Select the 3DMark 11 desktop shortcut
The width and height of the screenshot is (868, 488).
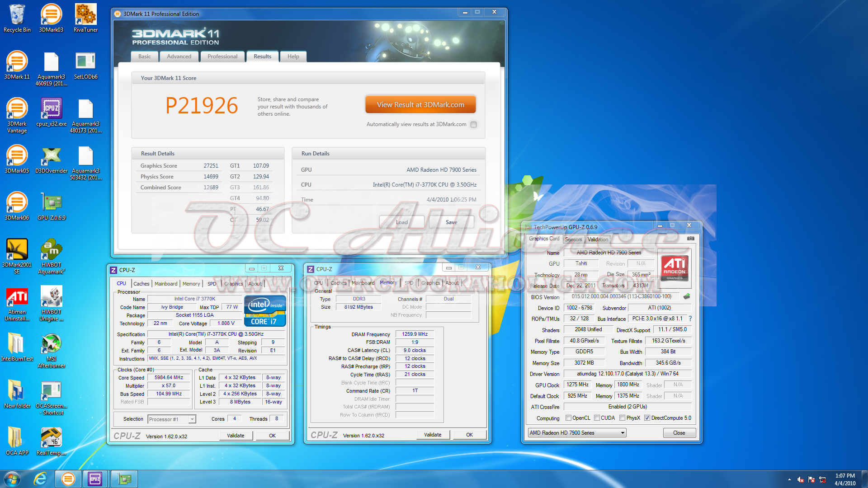pos(17,65)
